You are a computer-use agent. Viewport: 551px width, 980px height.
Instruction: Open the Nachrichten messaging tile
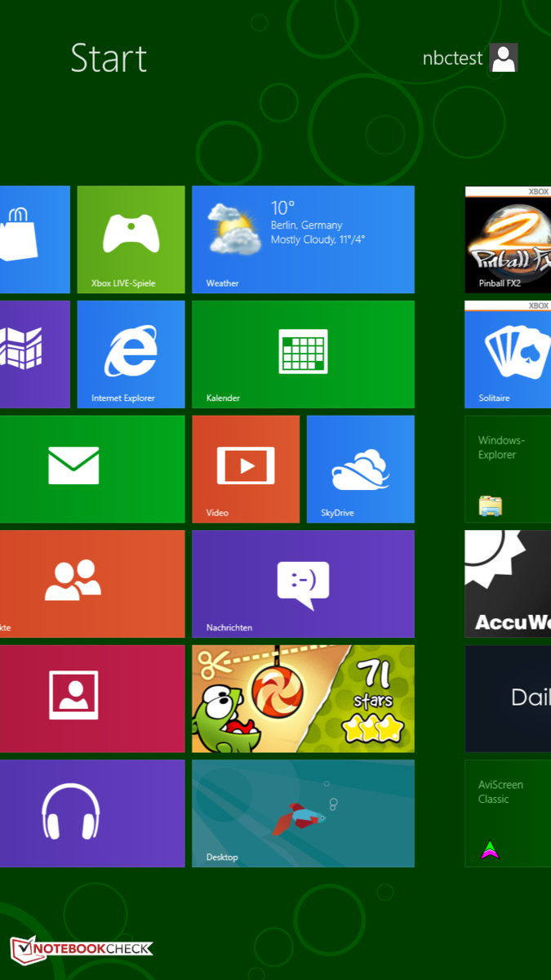(303, 583)
